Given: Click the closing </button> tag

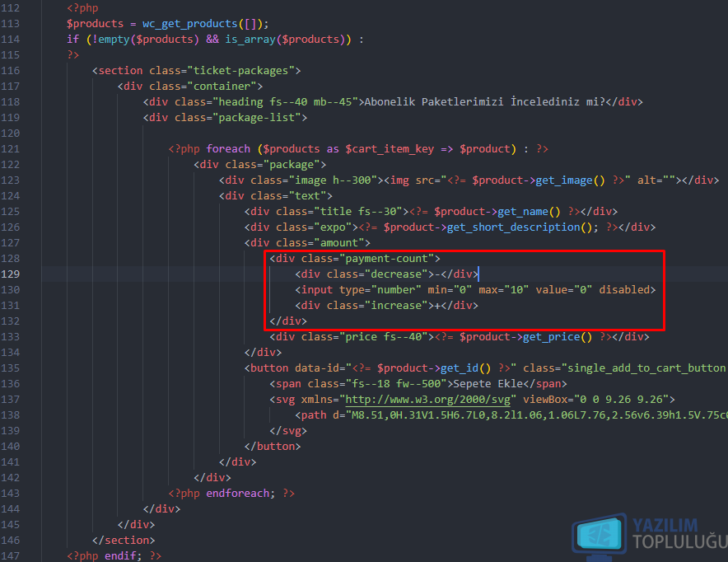Looking at the screenshot, I should 273,447.
